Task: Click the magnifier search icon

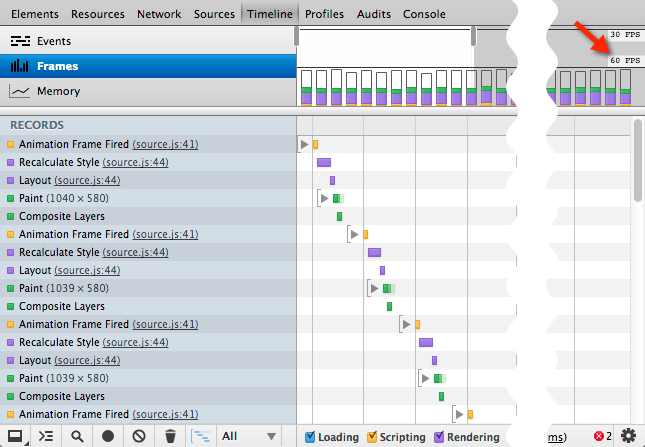Action: [x=77, y=436]
